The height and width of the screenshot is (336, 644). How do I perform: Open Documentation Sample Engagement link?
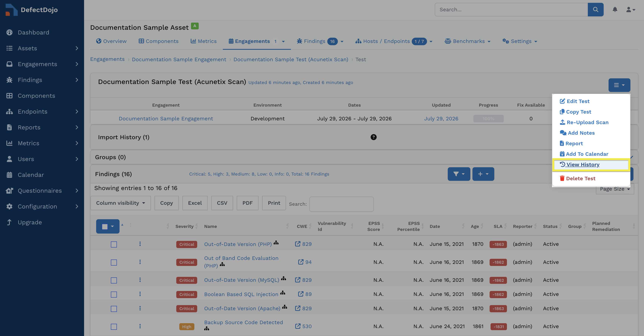166,119
